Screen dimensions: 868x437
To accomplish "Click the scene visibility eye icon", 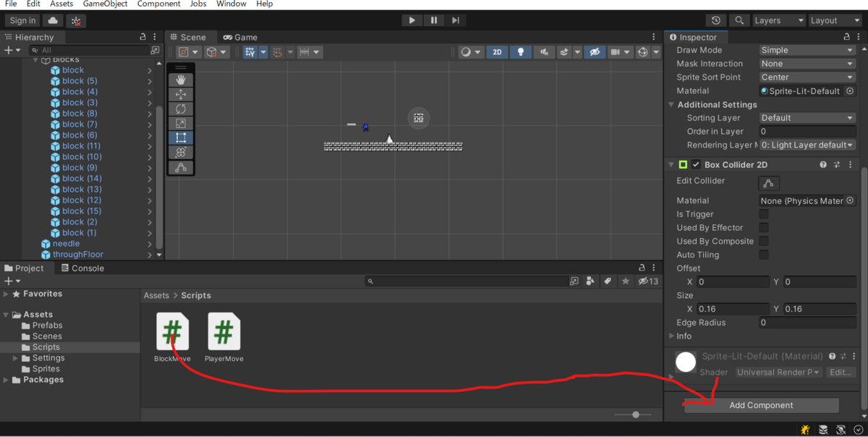I will (595, 51).
